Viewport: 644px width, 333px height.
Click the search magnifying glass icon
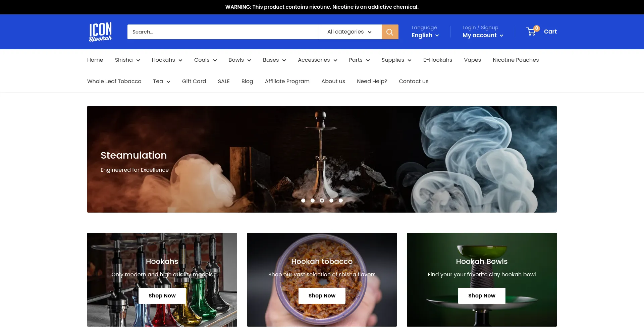click(389, 32)
